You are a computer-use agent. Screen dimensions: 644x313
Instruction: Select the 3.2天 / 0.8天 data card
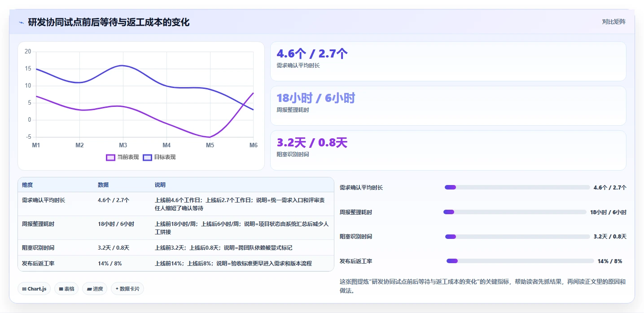448,150
